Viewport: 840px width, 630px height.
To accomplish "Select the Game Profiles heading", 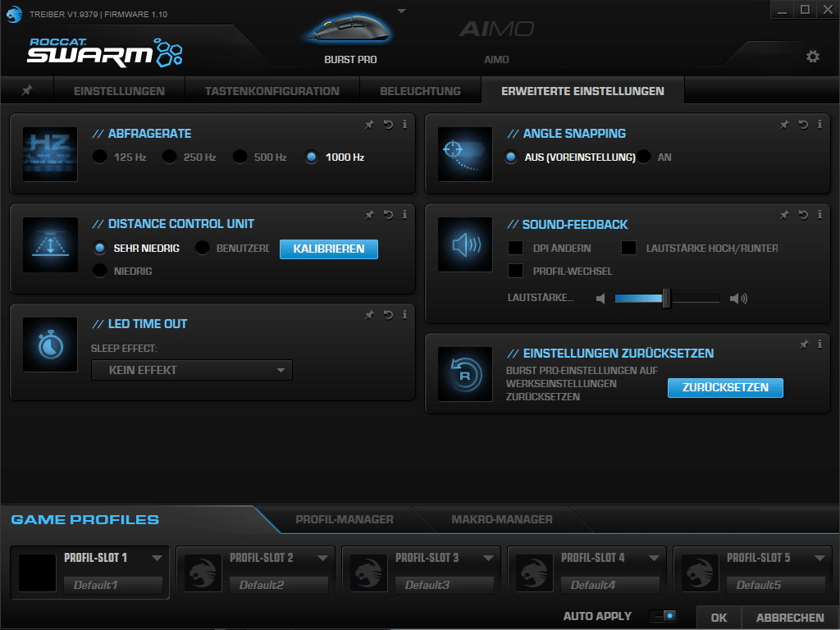I will point(84,519).
